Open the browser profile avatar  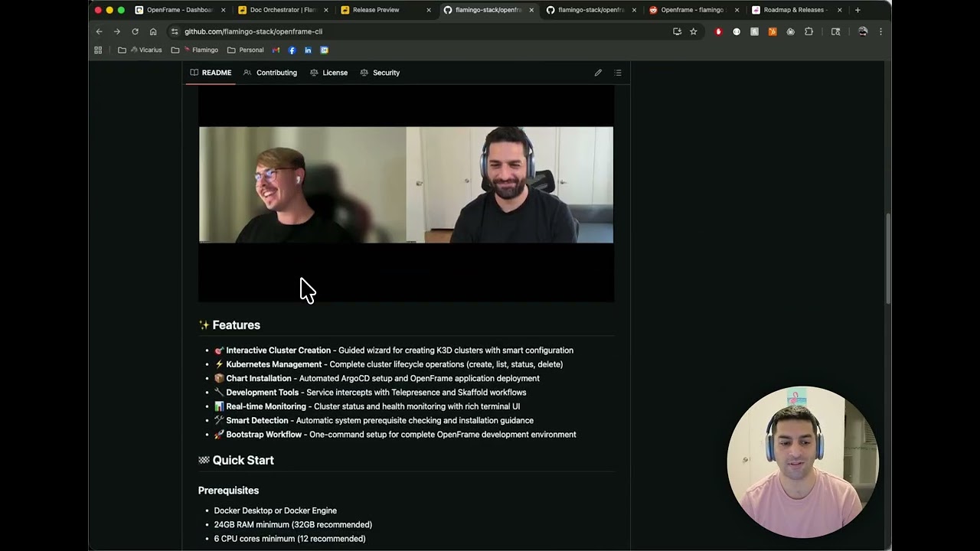(863, 31)
